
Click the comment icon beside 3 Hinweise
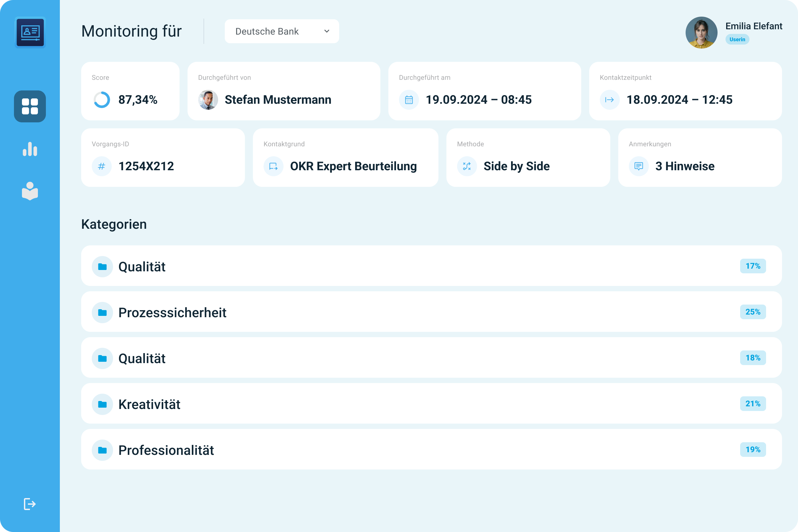click(638, 166)
